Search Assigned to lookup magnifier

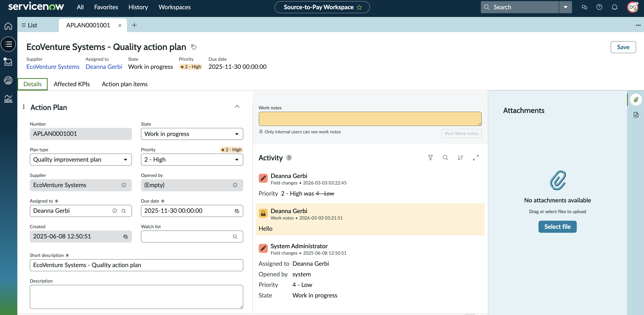point(124,211)
